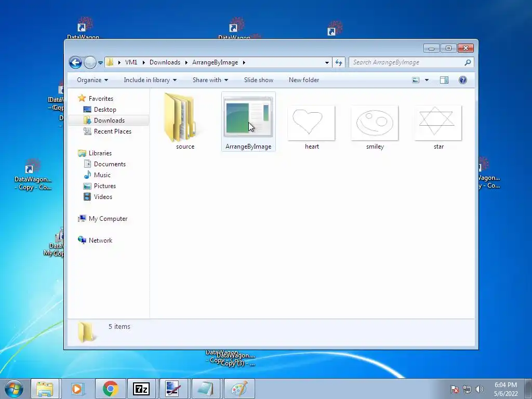Start the Slide show

point(259,80)
